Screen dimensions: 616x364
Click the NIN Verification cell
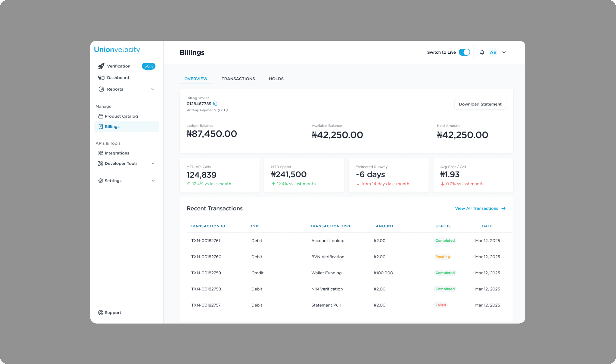327,289
